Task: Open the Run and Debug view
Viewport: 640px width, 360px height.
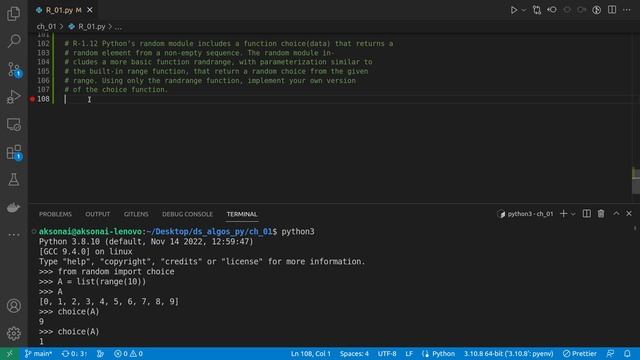Action: (x=13, y=97)
